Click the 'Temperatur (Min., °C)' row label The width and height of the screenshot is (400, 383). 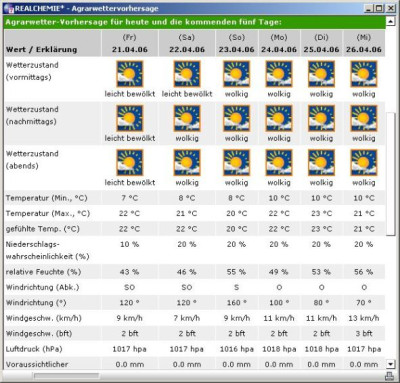point(46,198)
